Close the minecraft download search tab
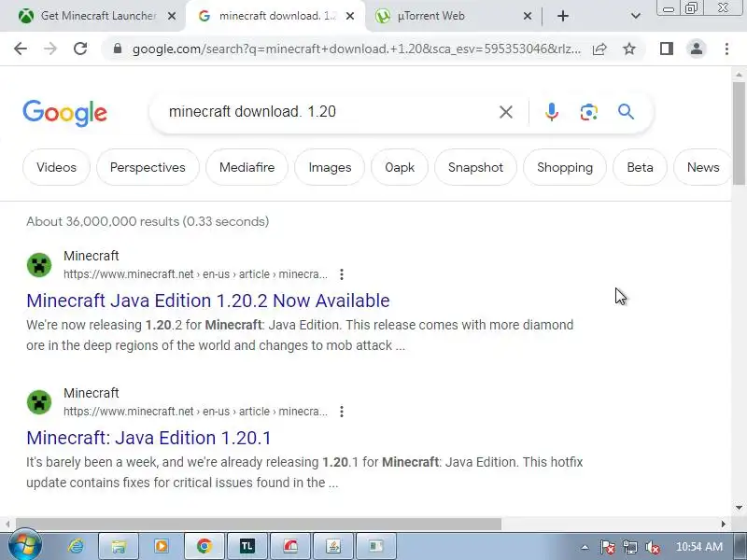The height and width of the screenshot is (560, 747). [x=349, y=16]
